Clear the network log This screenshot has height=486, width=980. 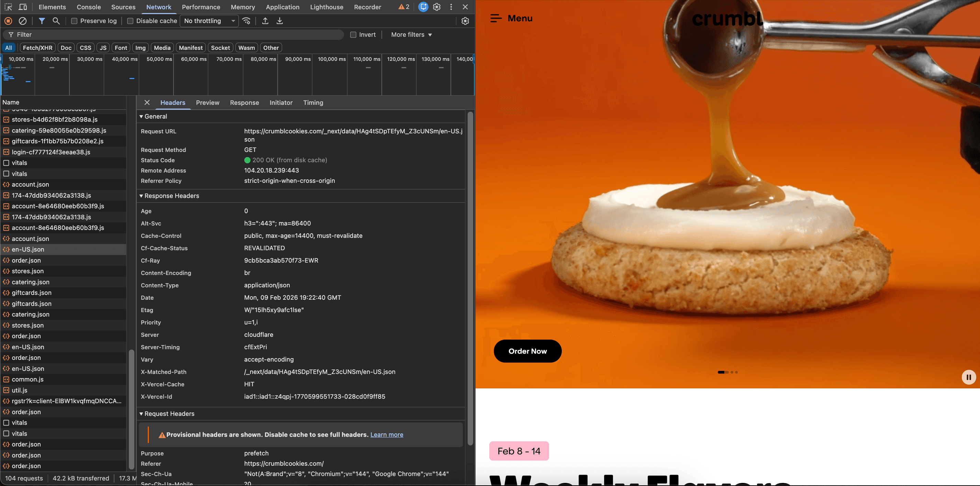(x=23, y=21)
